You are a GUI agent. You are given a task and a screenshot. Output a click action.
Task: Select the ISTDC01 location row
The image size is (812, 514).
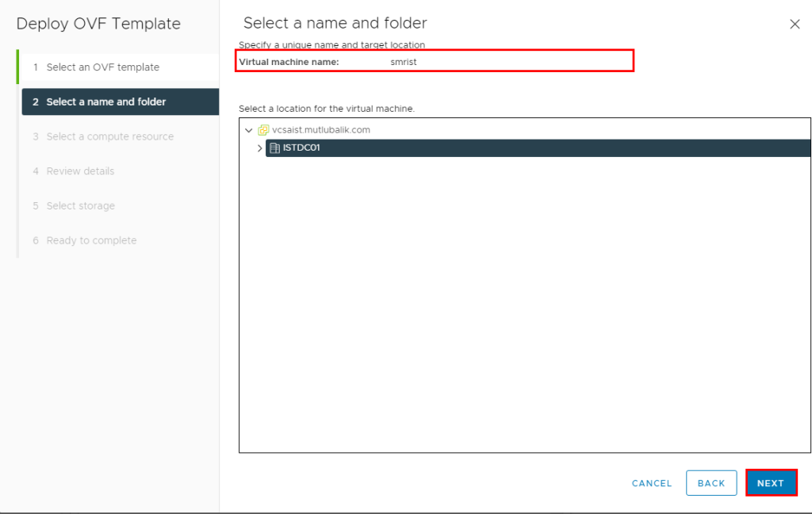(x=538, y=148)
